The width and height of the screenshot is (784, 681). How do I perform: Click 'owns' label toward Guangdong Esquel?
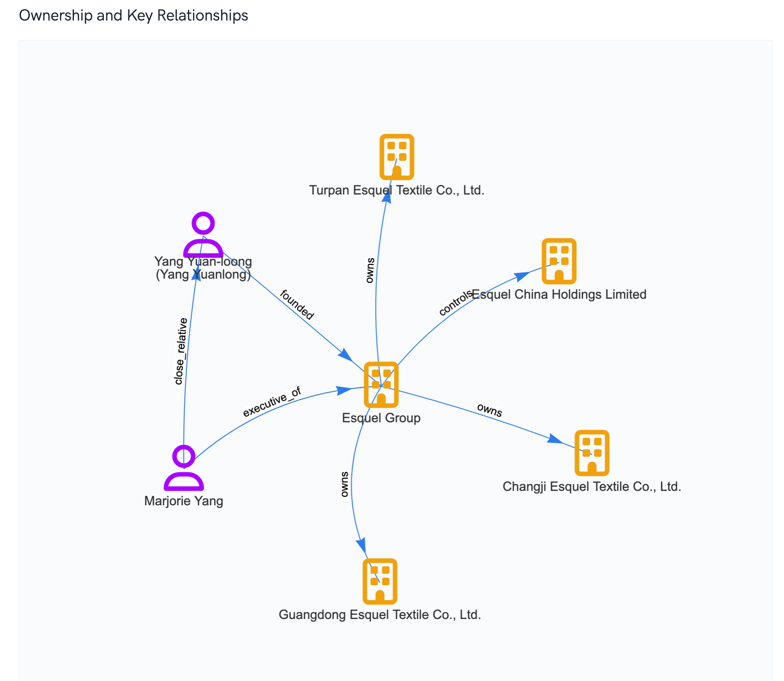tap(344, 484)
